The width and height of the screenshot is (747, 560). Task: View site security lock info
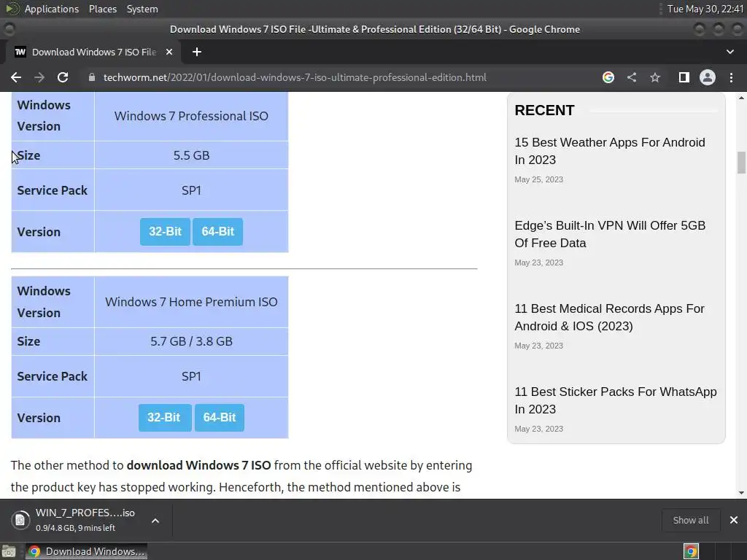92,77
